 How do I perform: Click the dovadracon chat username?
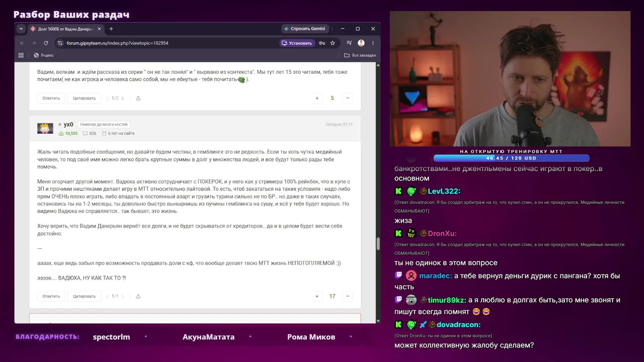pyautogui.click(x=458, y=325)
